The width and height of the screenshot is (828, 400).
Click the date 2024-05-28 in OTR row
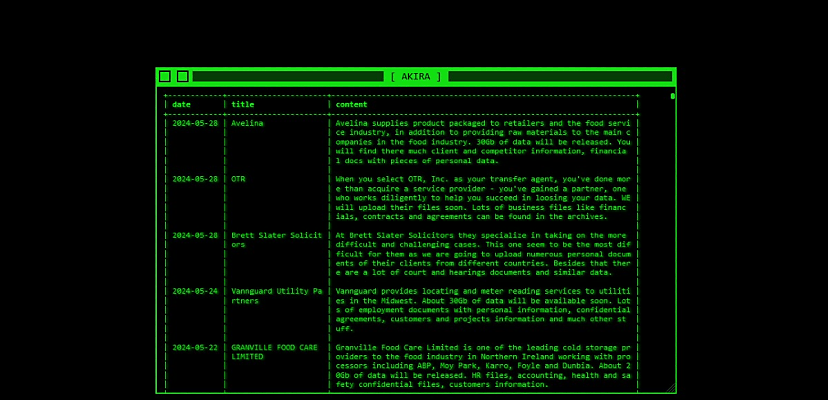(x=195, y=179)
